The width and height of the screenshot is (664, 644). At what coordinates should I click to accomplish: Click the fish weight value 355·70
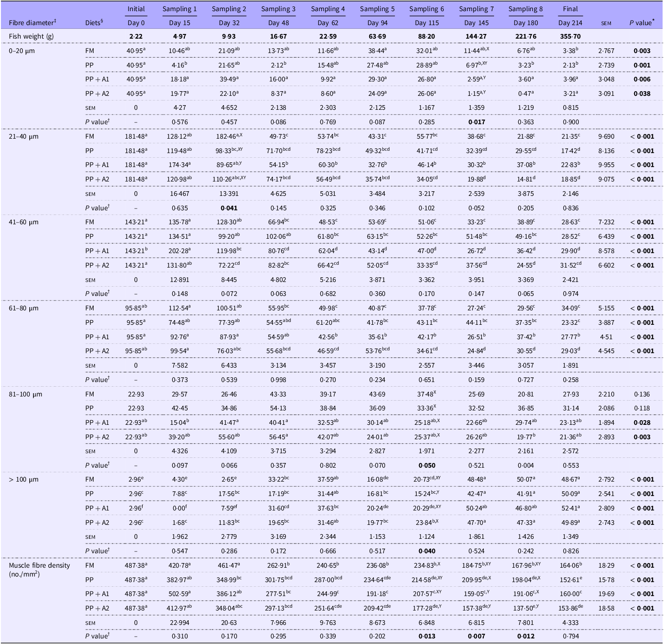(x=570, y=37)
